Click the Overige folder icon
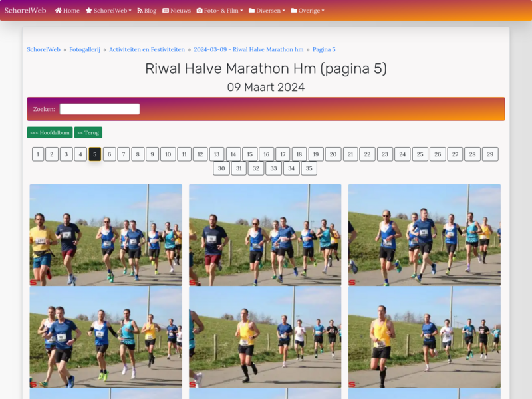Image resolution: width=532 pixels, height=399 pixels. 294,11
